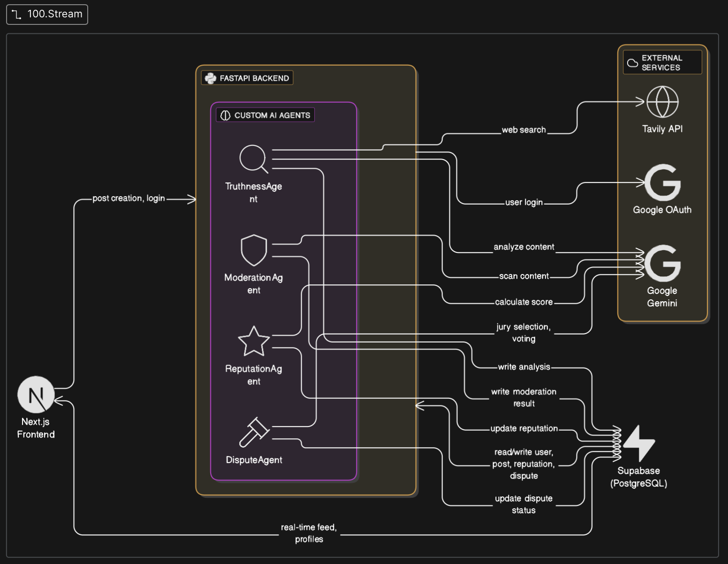This screenshot has width=728, height=564.
Task: Click the Next.js Frontend logo node
Action: coord(36,395)
